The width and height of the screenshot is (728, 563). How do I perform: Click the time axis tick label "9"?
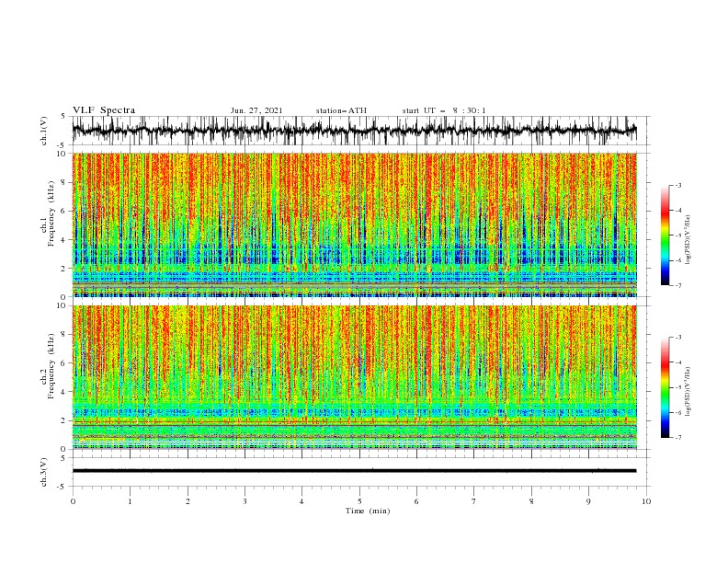588,501
